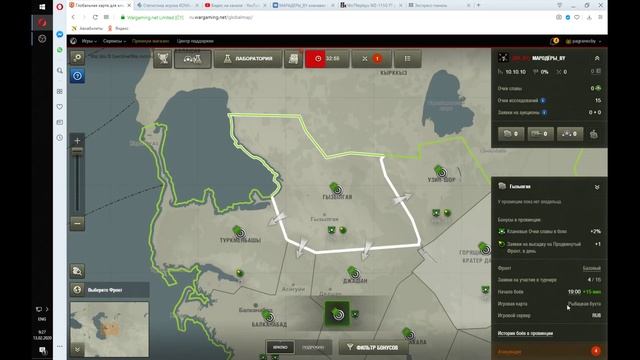Open the battle timer 02:59 button
This screenshot has width=640, height=360.
tap(327, 59)
